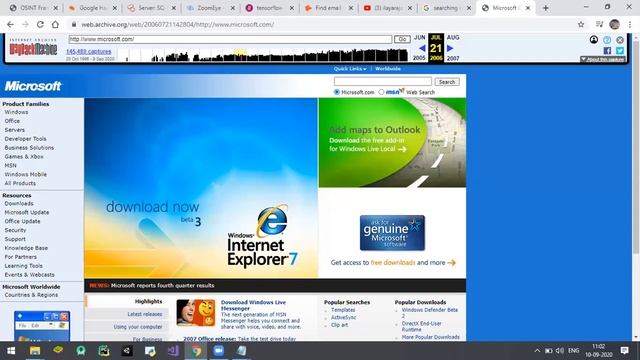Switch to the OSINT Framework tab
The height and width of the screenshot is (360, 640).
[x=34, y=8]
